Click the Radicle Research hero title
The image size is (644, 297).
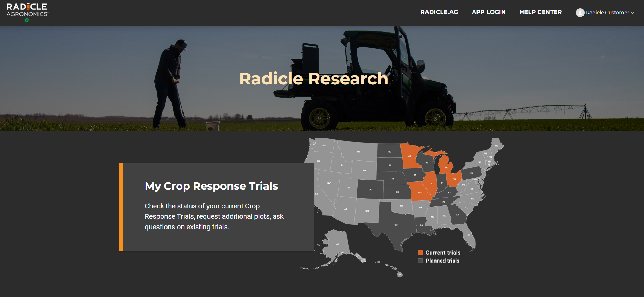(313, 79)
